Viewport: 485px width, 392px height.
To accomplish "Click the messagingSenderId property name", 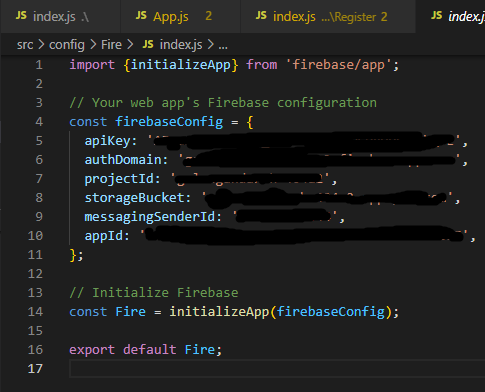I will (150, 217).
